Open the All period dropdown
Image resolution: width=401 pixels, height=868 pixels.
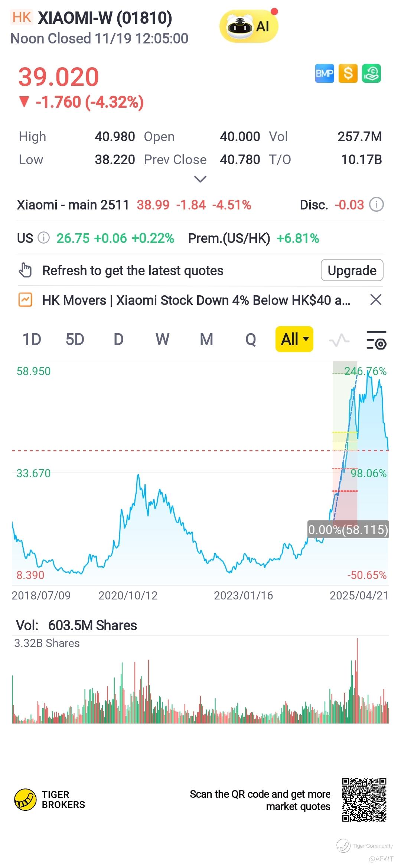coord(294,339)
